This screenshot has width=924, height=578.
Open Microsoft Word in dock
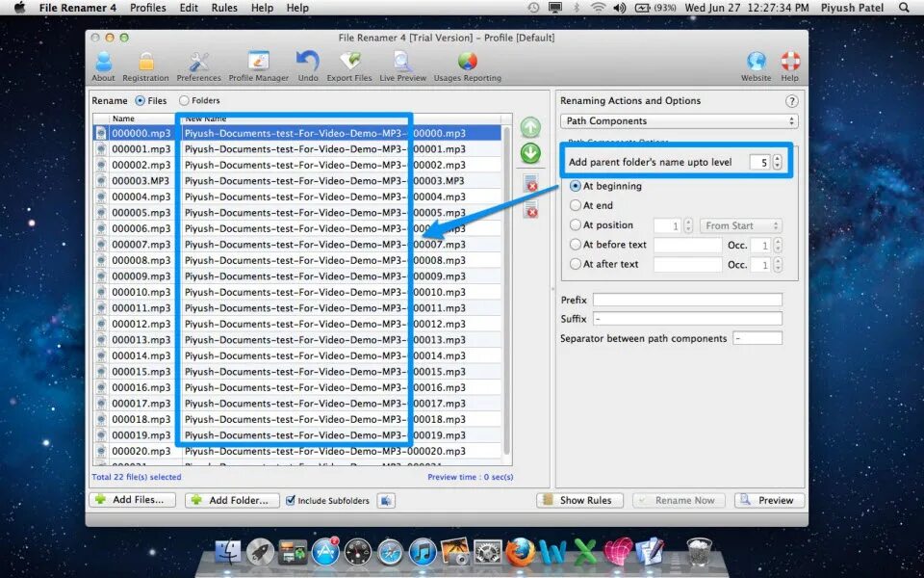(552, 553)
